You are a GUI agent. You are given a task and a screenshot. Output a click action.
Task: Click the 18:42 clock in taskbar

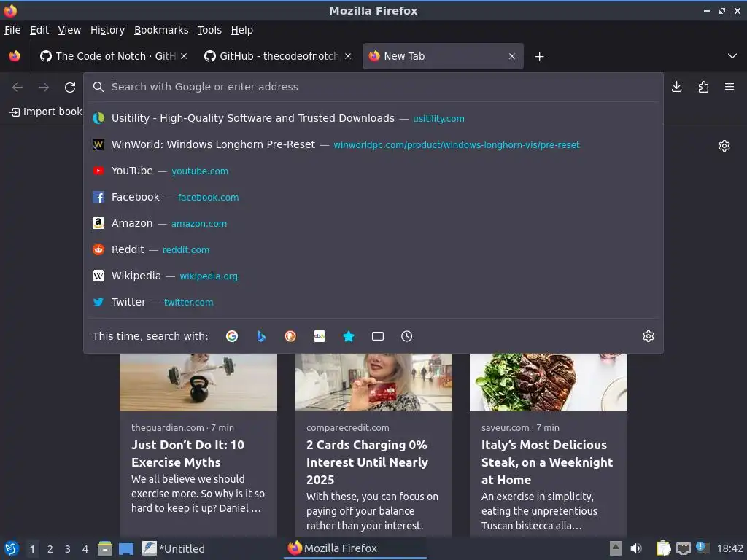coord(729,548)
